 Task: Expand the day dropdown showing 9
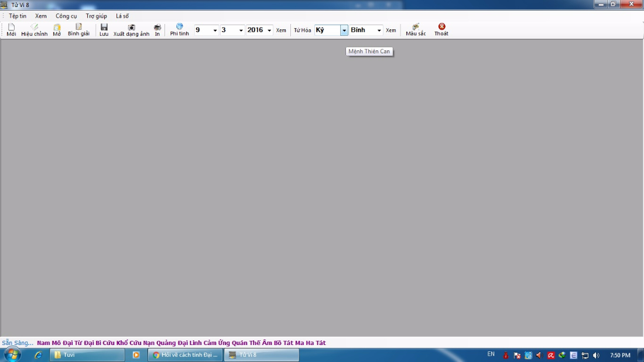(x=215, y=30)
